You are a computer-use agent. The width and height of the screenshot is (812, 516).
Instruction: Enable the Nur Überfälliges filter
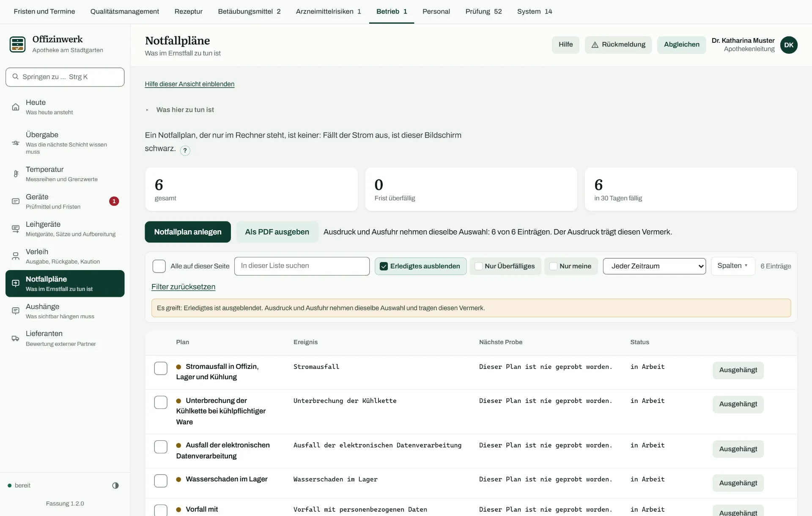pyautogui.click(x=479, y=266)
